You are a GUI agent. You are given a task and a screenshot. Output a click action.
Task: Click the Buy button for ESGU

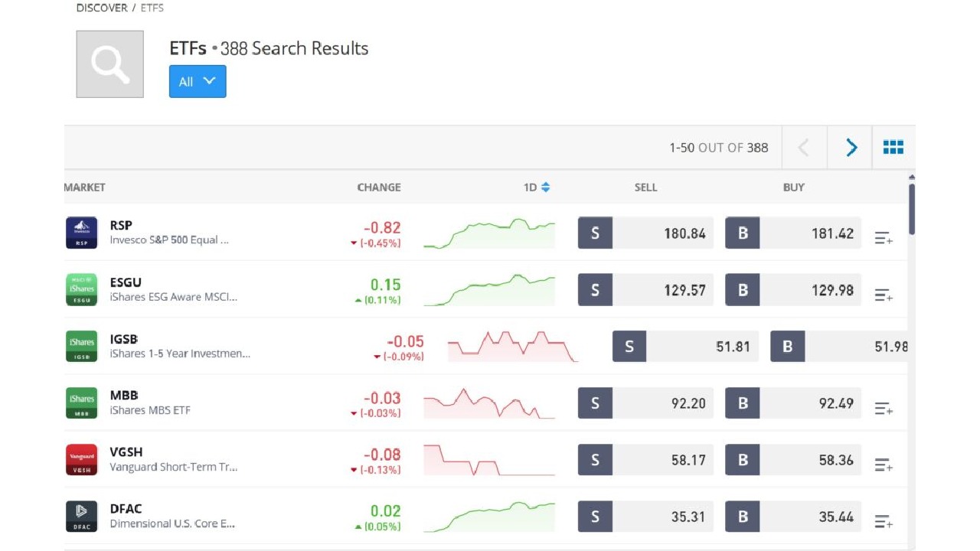pos(742,289)
